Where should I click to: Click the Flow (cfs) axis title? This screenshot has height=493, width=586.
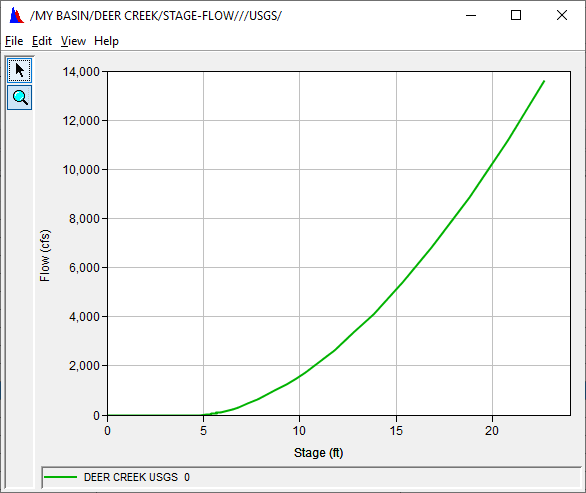coord(44,256)
